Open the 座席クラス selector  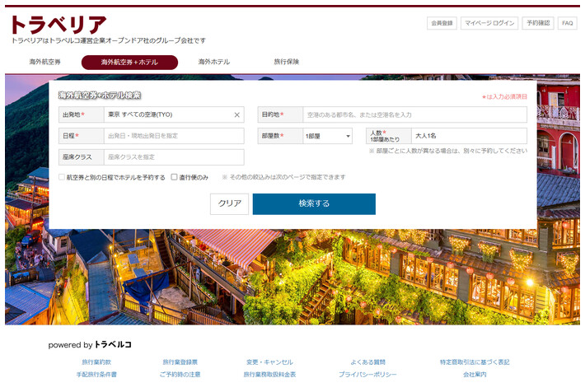(173, 157)
